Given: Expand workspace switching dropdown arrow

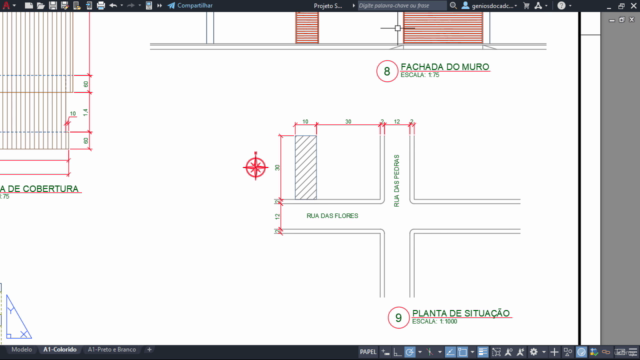Looking at the screenshot, I should [x=544, y=352].
